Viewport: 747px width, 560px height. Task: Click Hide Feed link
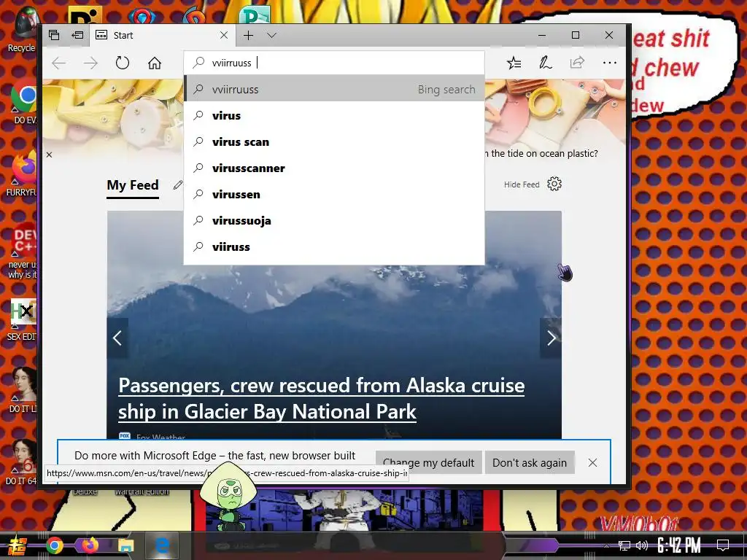(522, 184)
